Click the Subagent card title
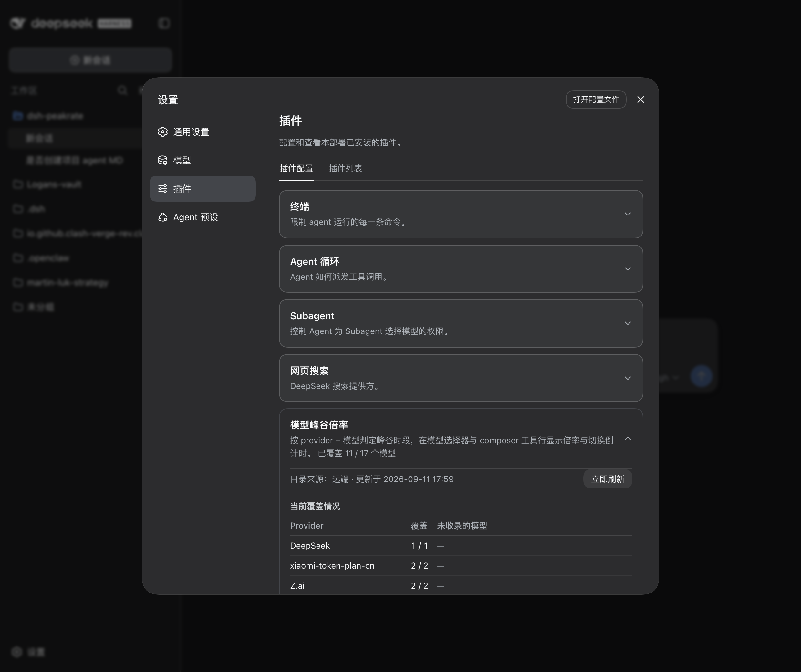801x672 pixels. (312, 316)
